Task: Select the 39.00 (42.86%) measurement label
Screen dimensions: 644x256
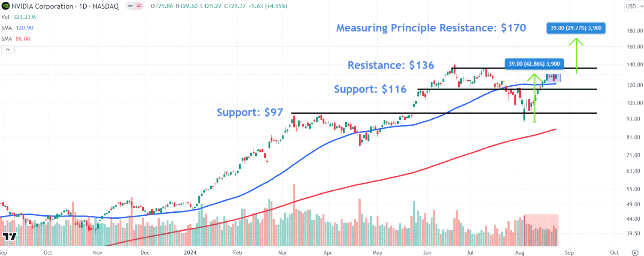Action: (x=534, y=63)
